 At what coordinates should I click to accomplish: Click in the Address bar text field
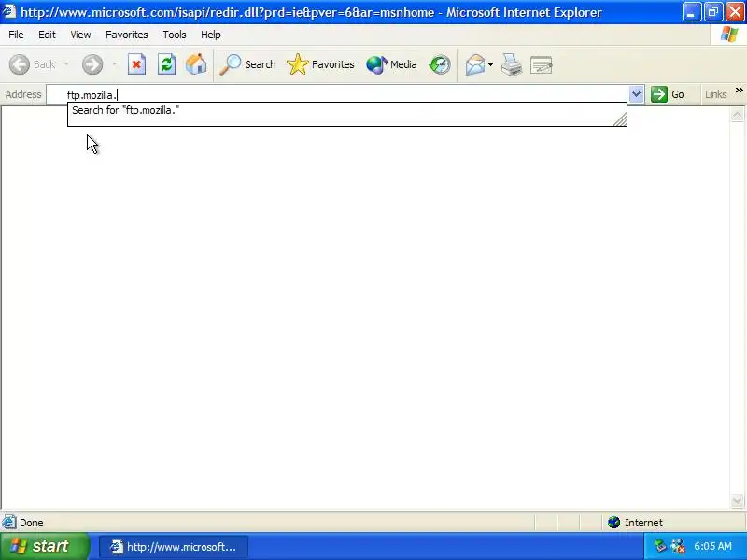338,95
